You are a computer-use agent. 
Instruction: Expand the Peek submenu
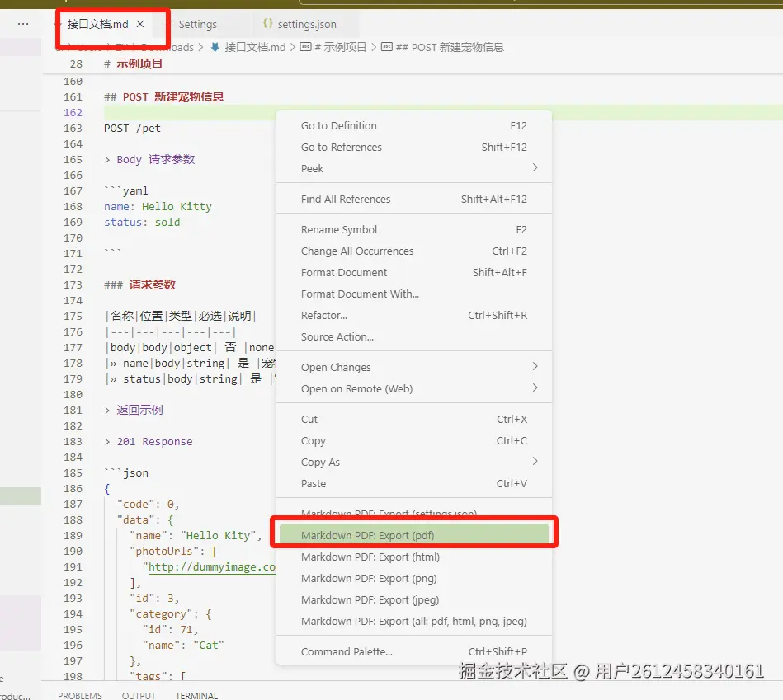(x=414, y=169)
